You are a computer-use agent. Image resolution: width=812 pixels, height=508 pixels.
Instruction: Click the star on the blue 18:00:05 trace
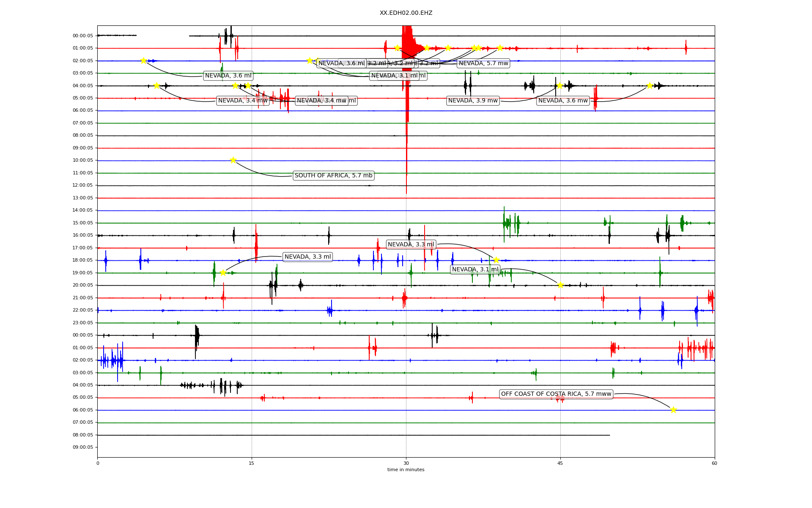tap(496, 260)
